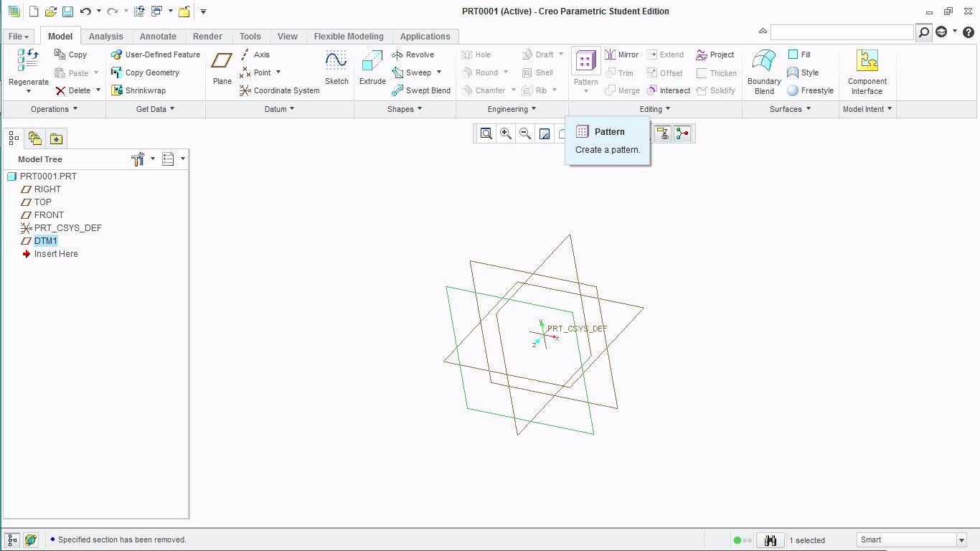Toggle the navigator pane icon in status bar
This screenshot has height=551, width=980.
click(12, 540)
